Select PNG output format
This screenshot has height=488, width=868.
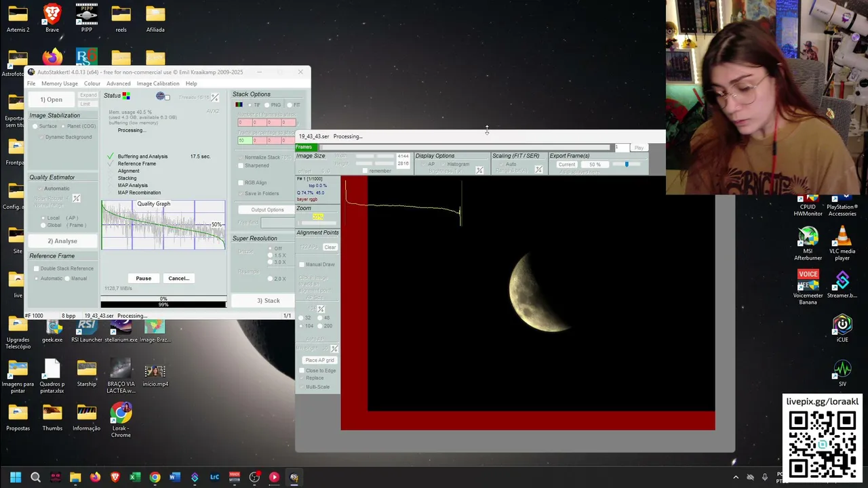tap(267, 105)
